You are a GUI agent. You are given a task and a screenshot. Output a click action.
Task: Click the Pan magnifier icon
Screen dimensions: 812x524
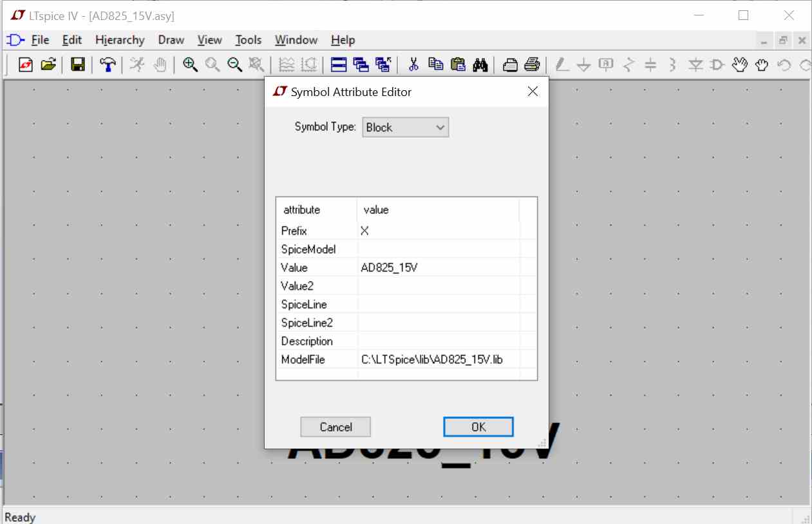(212, 64)
